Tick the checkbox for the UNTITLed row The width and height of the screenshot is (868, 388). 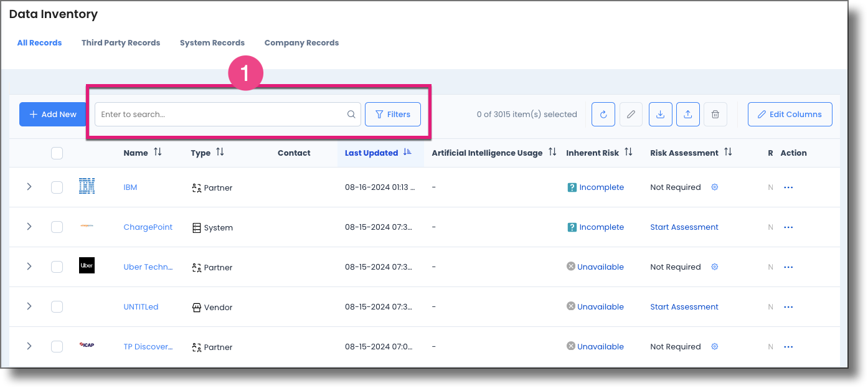coord(57,306)
